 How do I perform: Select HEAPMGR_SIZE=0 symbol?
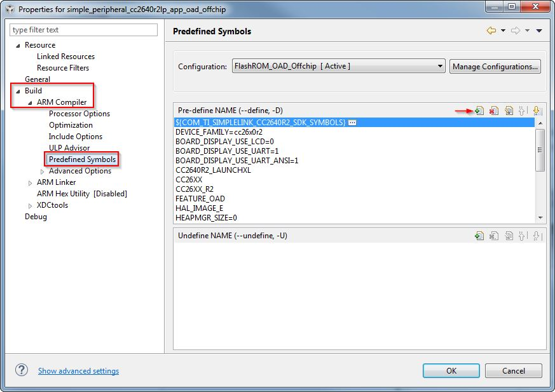click(x=354, y=218)
